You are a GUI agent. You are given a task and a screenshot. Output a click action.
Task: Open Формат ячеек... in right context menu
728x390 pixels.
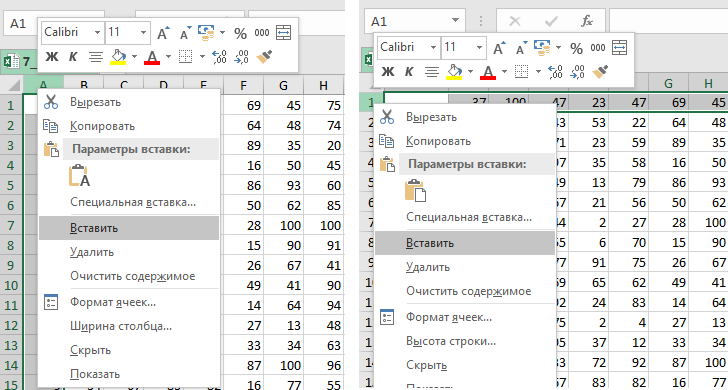(x=465, y=318)
